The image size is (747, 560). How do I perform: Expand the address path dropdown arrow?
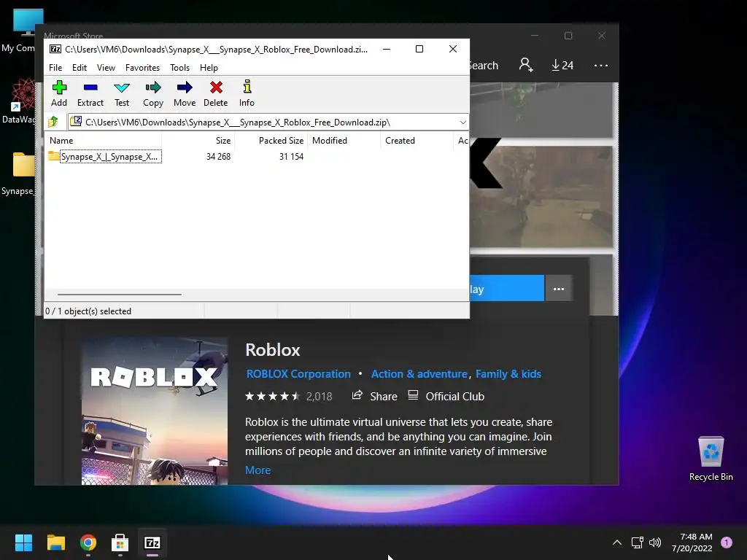coord(462,122)
